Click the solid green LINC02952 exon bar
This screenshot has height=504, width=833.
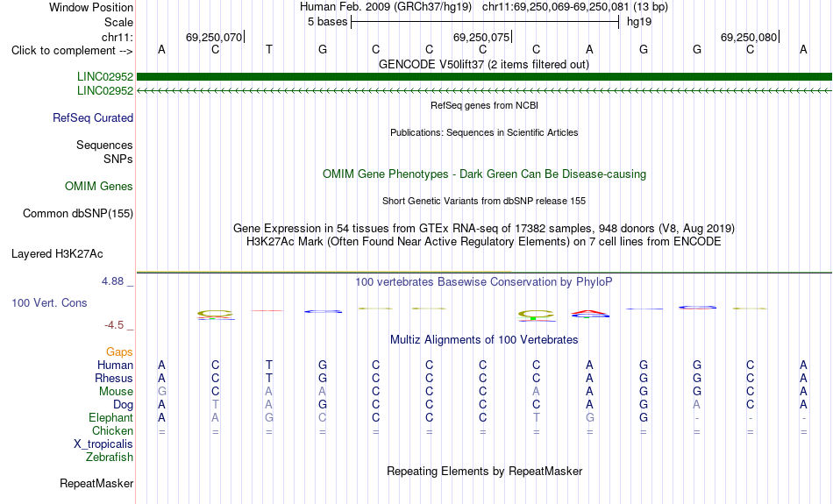coord(484,77)
